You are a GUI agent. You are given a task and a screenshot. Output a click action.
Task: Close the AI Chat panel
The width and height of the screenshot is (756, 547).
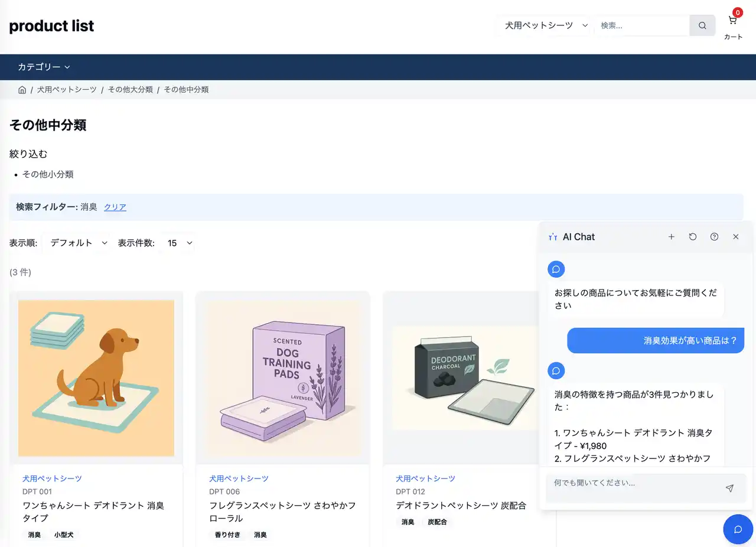point(735,237)
